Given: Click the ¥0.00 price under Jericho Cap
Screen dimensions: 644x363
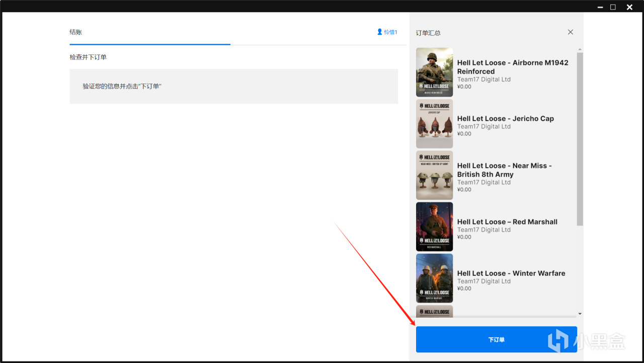Looking at the screenshot, I should 464,134.
